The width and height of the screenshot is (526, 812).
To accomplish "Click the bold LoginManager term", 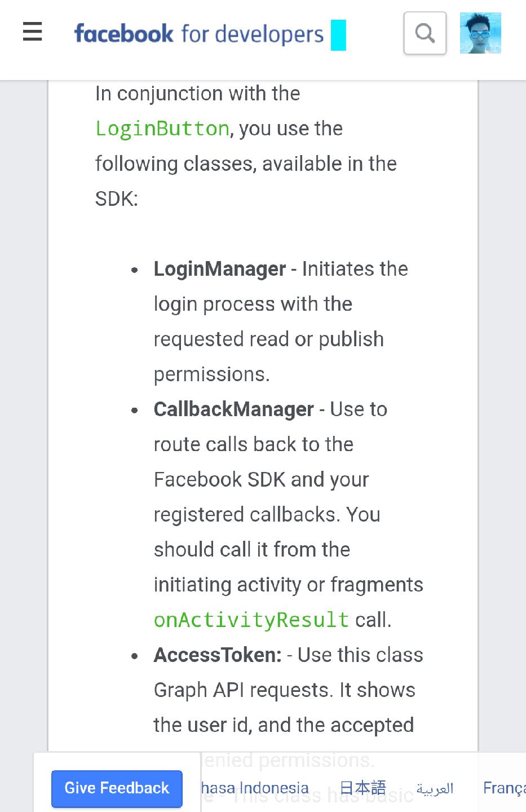I will tap(220, 269).
